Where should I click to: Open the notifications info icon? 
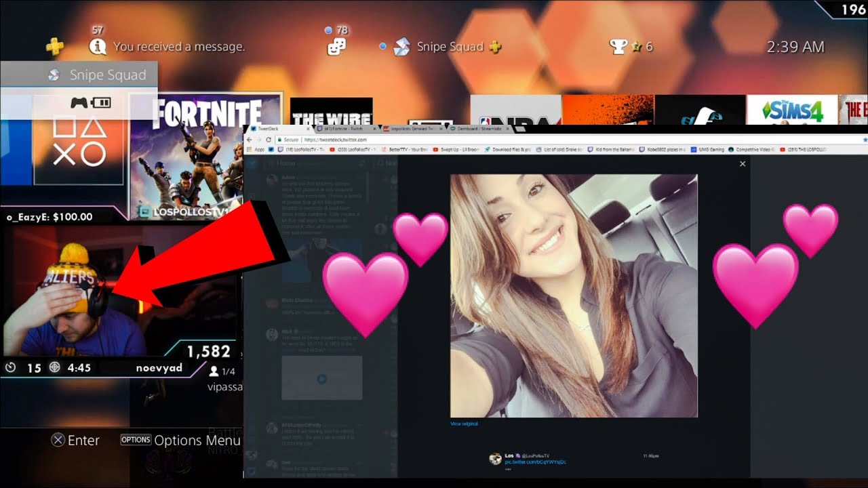point(98,47)
